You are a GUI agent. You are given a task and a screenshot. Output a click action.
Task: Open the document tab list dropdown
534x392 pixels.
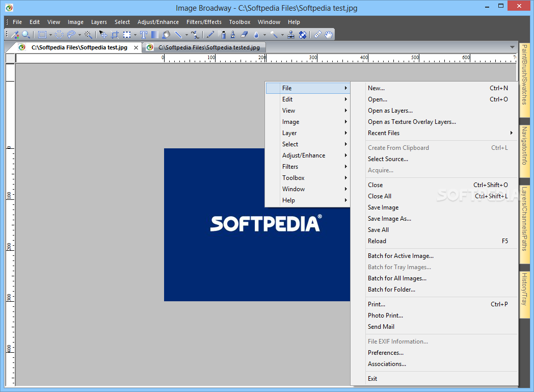[512, 47]
